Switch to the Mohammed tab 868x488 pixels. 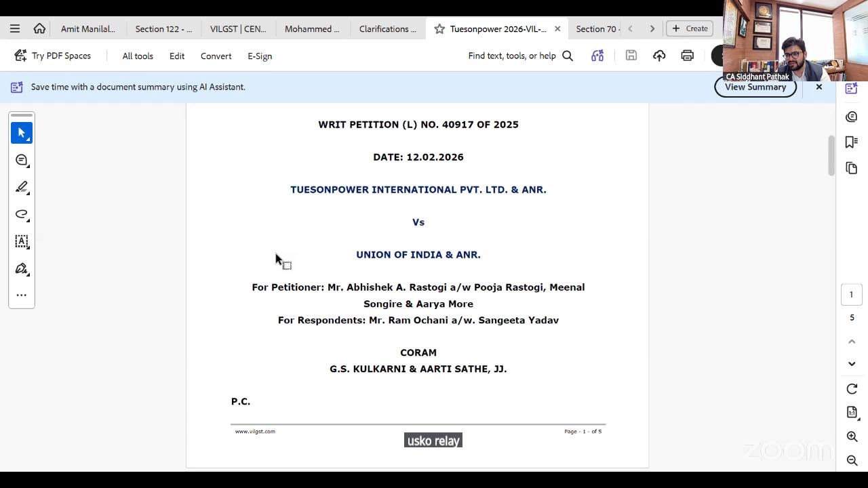pos(312,28)
